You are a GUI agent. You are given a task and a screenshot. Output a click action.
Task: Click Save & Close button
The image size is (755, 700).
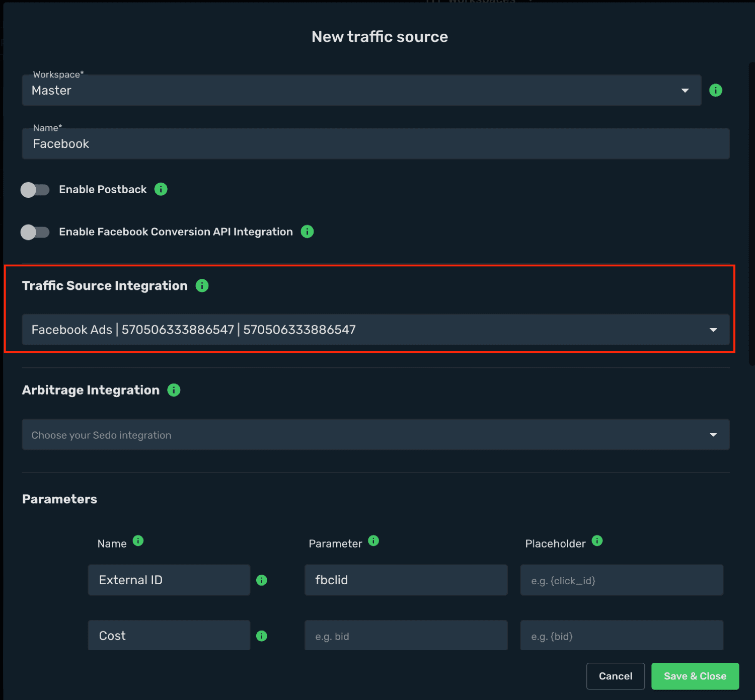(x=695, y=676)
